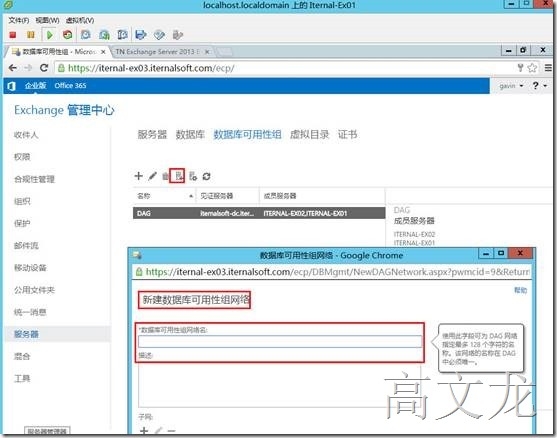Click the plus icon under 子网
The height and width of the screenshot is (438, 557).
(144, 431)
